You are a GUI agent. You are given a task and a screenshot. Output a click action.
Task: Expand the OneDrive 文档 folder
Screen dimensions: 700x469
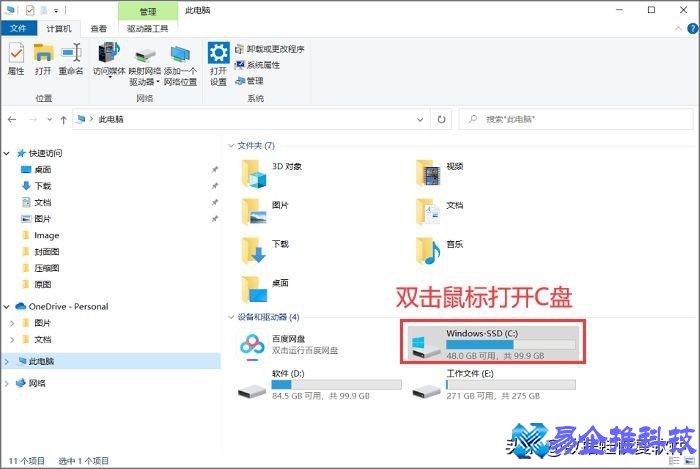click(x=12, y=340)
